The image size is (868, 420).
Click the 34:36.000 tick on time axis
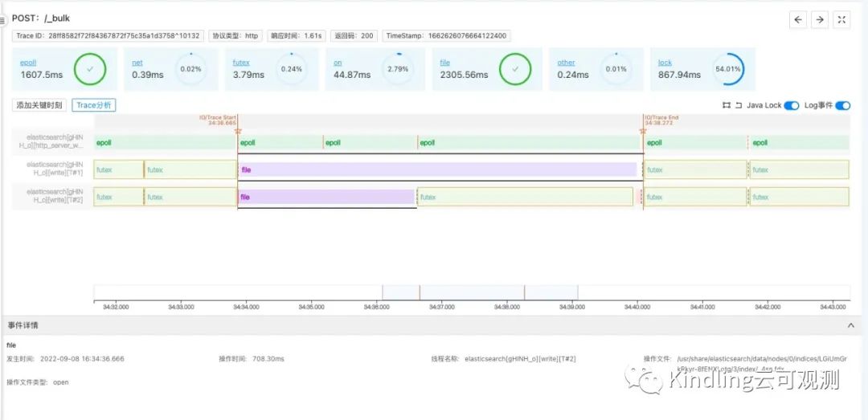click(x=376, y=307)
